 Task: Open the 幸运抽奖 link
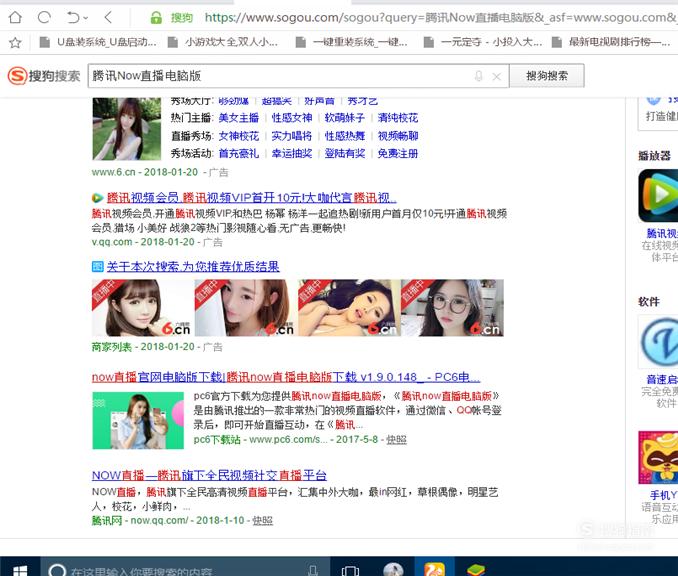292,154
